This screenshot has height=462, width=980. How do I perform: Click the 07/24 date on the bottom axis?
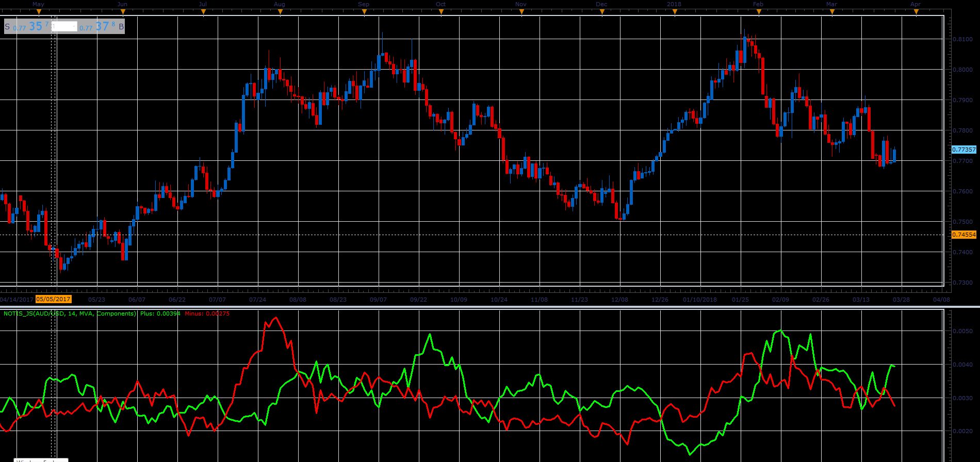pos(257,300)
